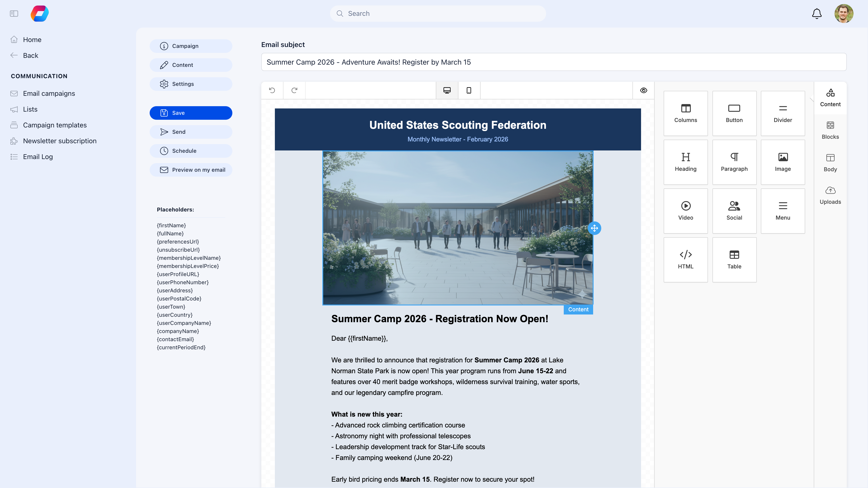The height and width of the screenshot is (488, 868).
Task: Insert a Columns block
Action: [686, 113]
